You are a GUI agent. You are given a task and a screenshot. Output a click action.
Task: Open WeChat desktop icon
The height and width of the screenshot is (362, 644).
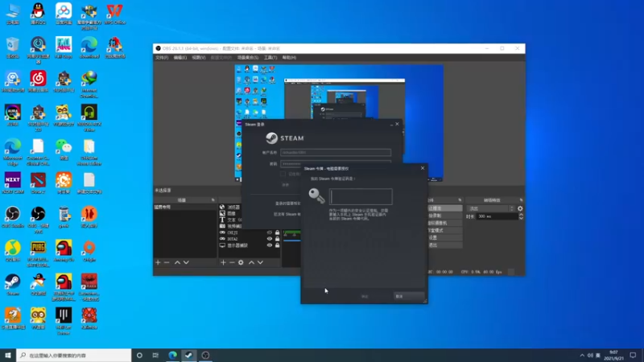(64, 149)
